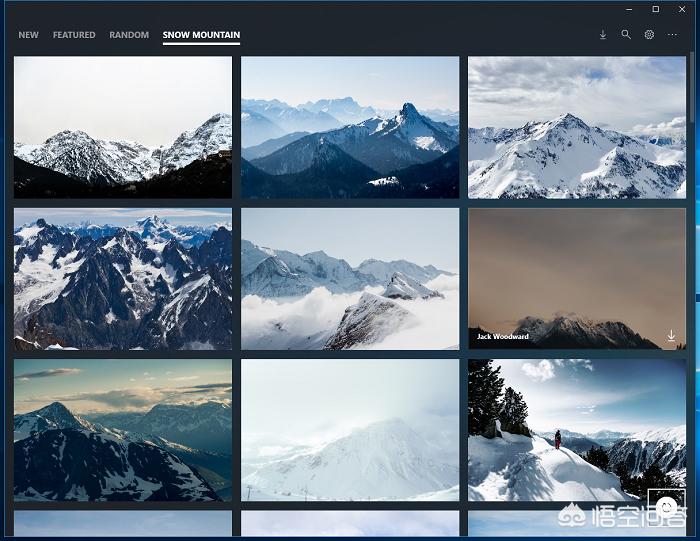The width and height of the screenshot is (700, 541).
Task: Open the sunset-lit mountain range photo
Action: click(123, 430)
